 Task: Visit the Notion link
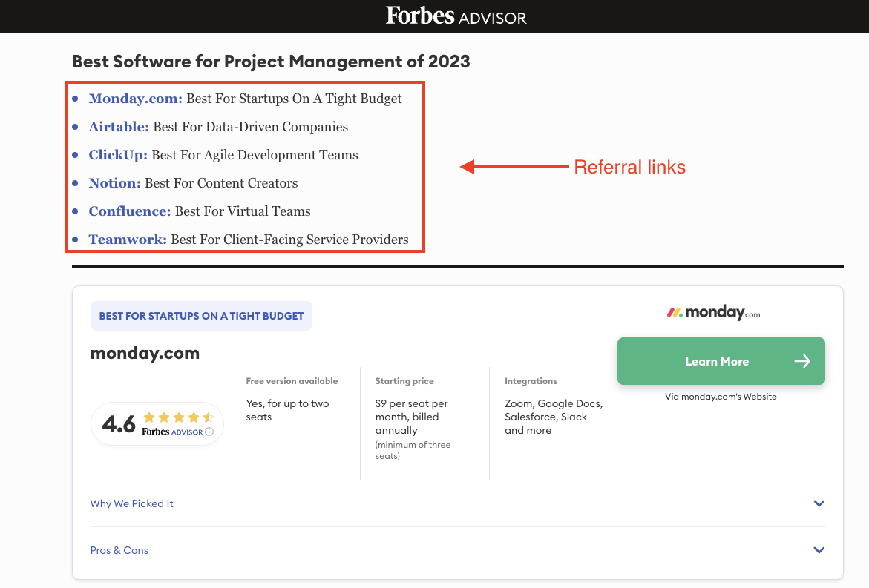point(115,183)
